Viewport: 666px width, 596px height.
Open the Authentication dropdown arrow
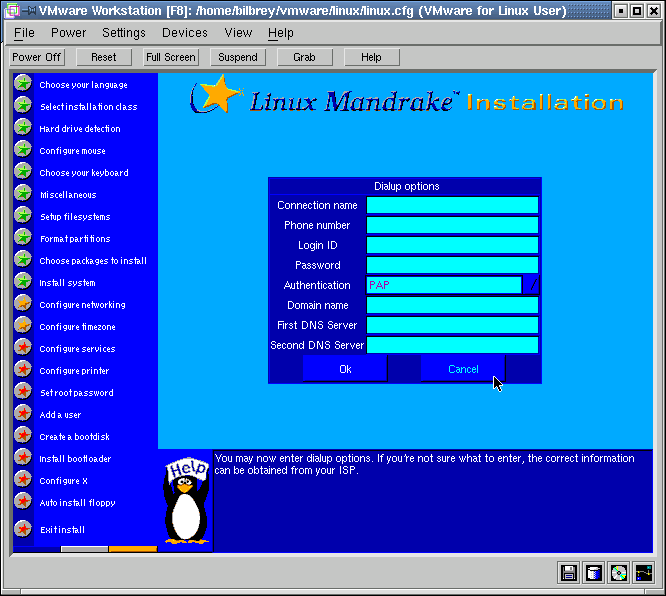532,285
